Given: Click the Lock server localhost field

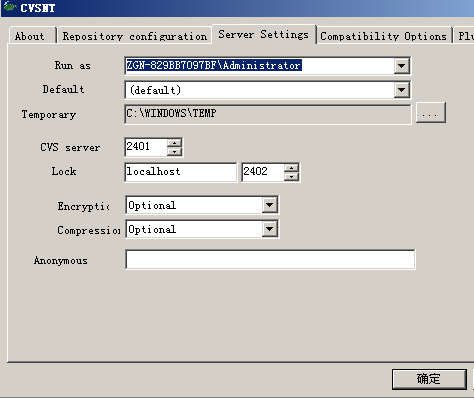Looking at the screenshot, I should click(x=180, y=172).
